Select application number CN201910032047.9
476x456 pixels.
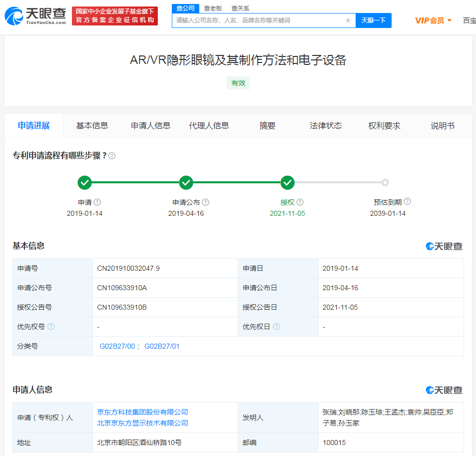point(128,268)
